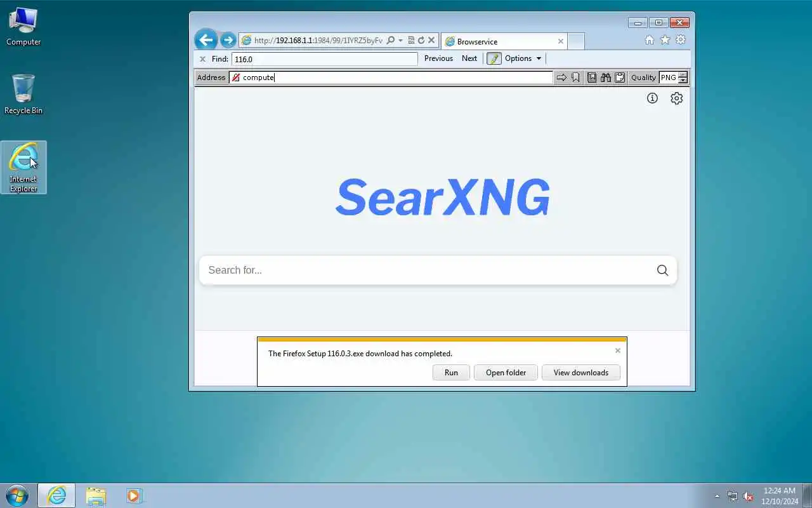The width and height of the screenshot is (812, 508).
Task: Open the Home page icon
Action: coord(649,40)
